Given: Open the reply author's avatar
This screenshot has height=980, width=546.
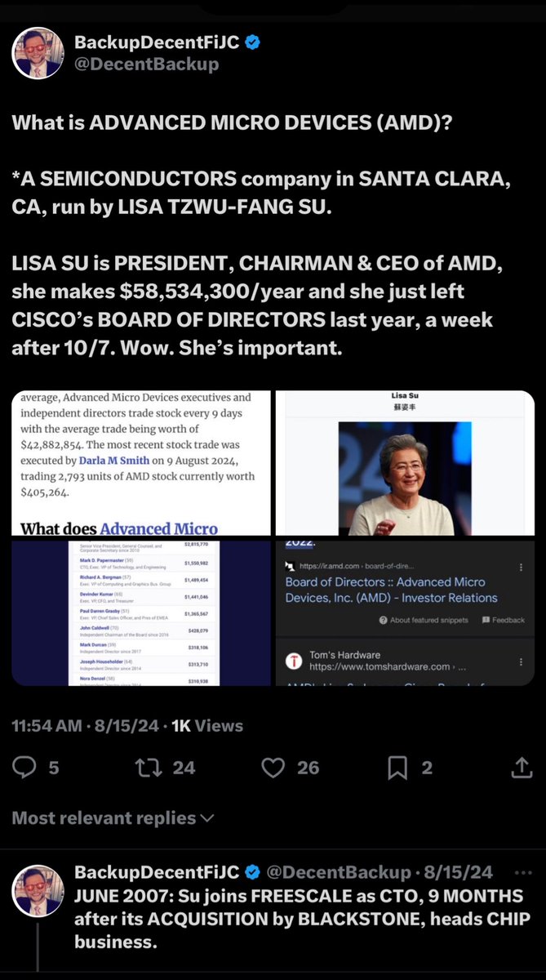Looking at the screenshot, I should pyautogui.click(x=38, y=891).
